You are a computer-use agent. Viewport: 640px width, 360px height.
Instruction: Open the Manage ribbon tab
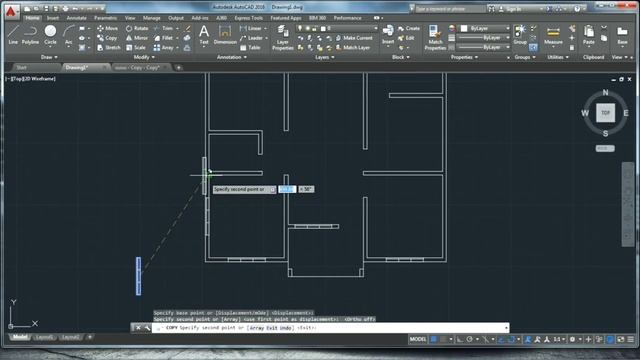tap(151, 18)
